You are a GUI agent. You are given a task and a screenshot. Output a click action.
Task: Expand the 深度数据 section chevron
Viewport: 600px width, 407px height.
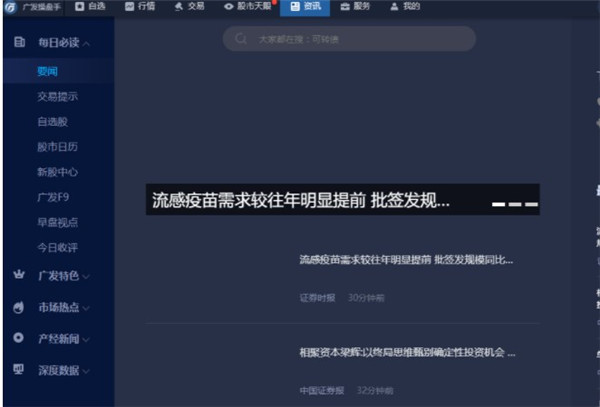(86, 371)
